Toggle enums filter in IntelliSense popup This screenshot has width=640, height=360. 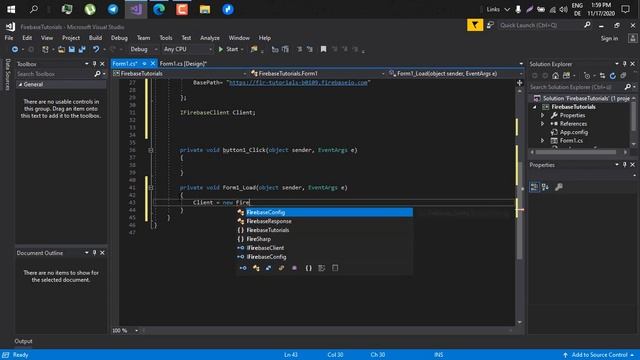click(x=281, y=268)
